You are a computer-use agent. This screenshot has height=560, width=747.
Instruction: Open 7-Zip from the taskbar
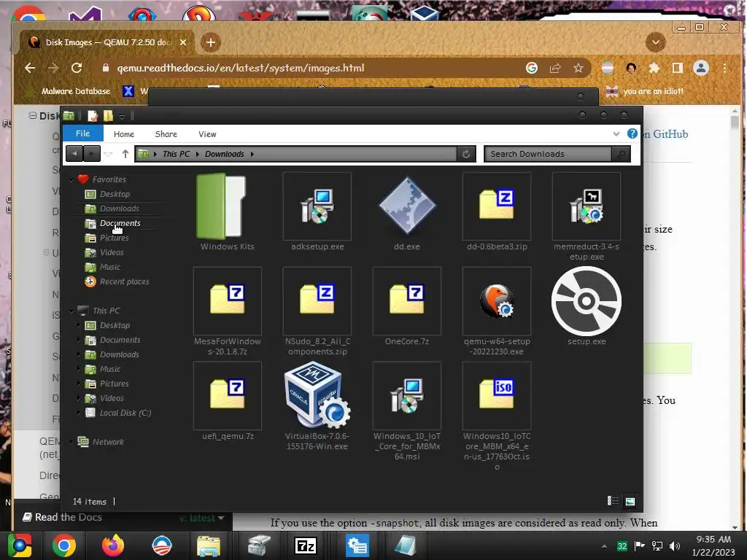[x=306, y=545]
